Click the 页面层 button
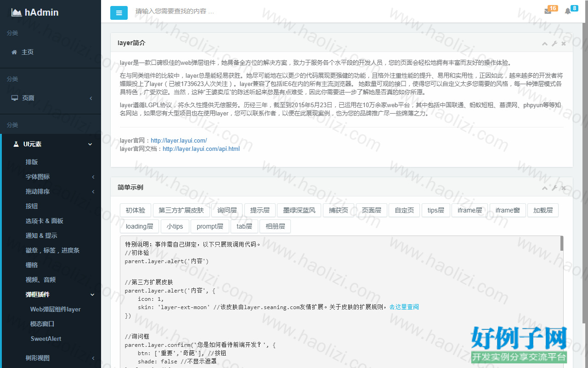This screenshot has width=588, height=368. click(372, 210)
